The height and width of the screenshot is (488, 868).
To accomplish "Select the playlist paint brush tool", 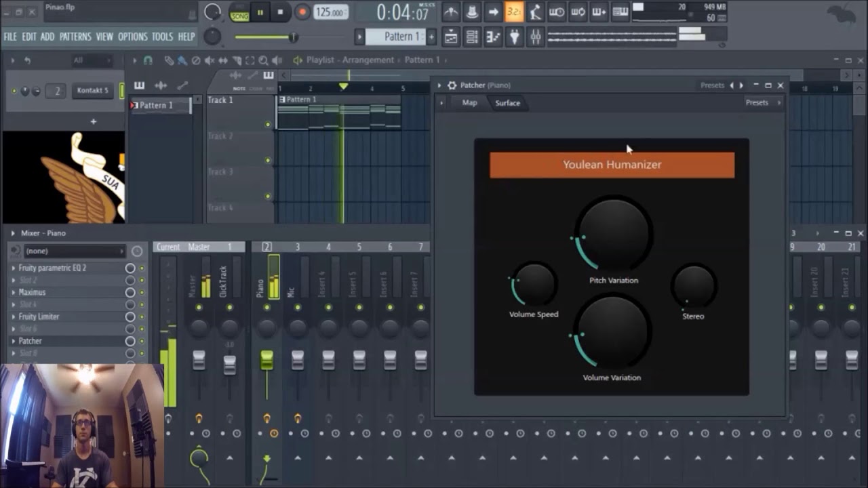I will 182,60.
